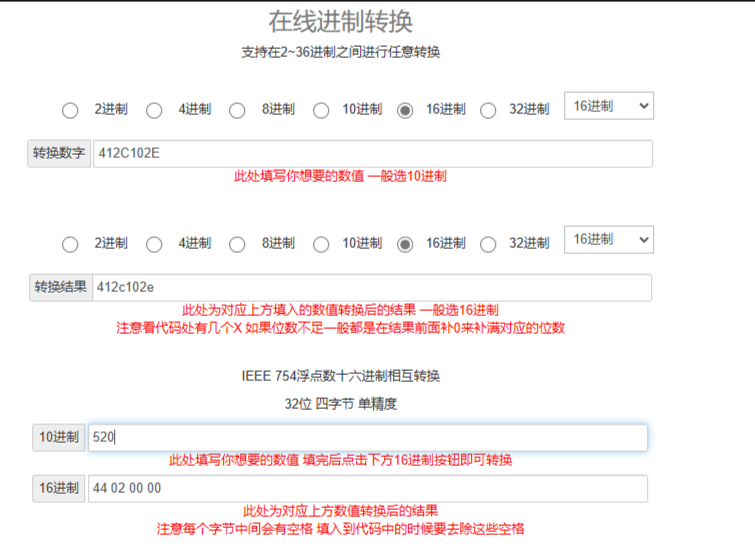Select the 10进制 radio in top row
The width and height of the screenshot is (755, 559).
pyautogui.click(x=321, y=110)
